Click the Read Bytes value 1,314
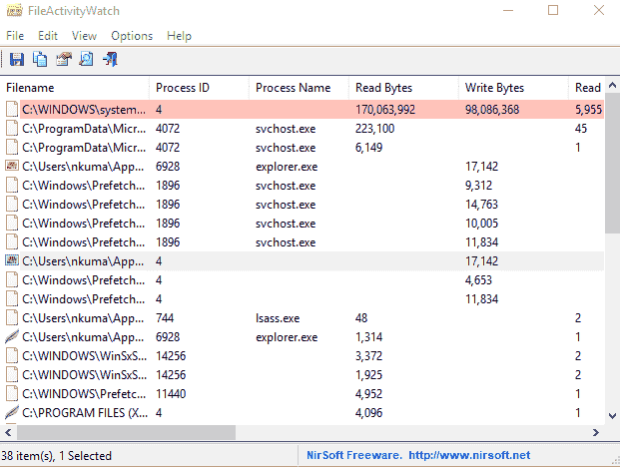 pyautogui.click(x=369, y=337)
